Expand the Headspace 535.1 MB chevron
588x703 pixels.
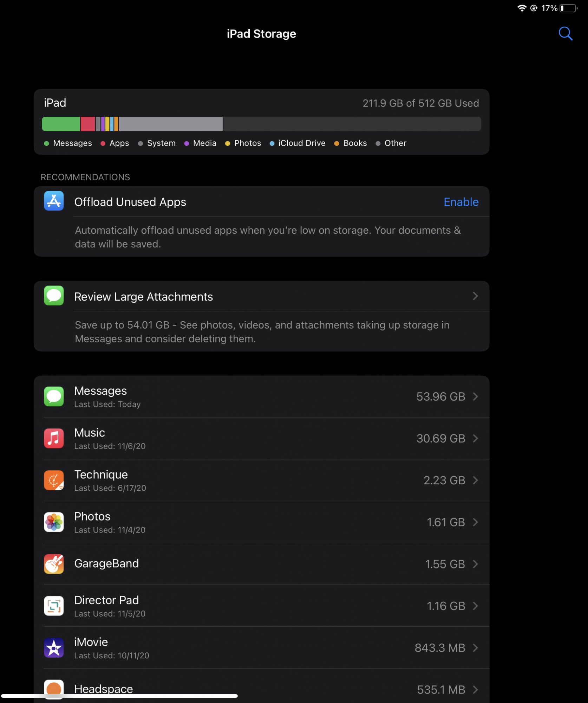pos(475,690)
